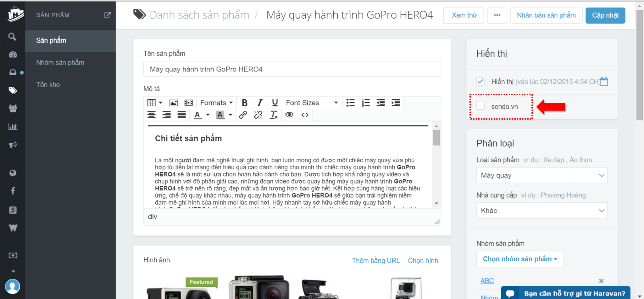Open the website globe icon
This screenshot has height=299, width=644.
13,173
